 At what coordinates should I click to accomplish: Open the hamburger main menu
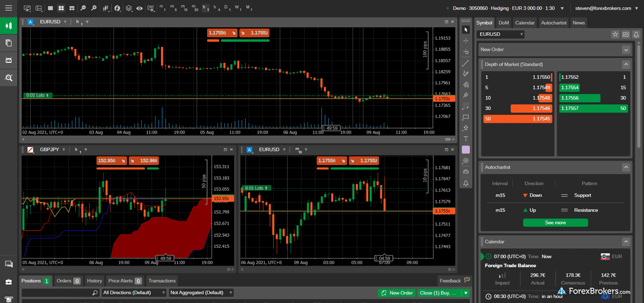pyautogui.click(x=9, y=9)
